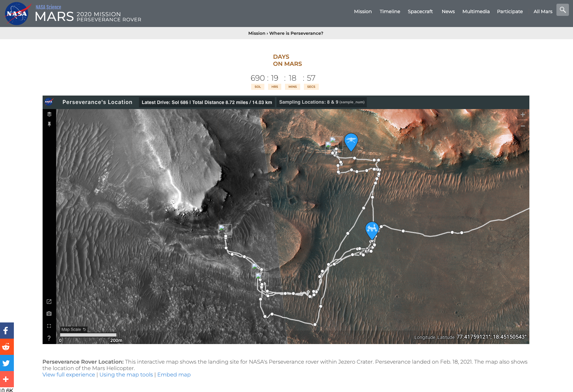573x392 pixels.
Task: Open View full experience link
Action: [69, 375]
